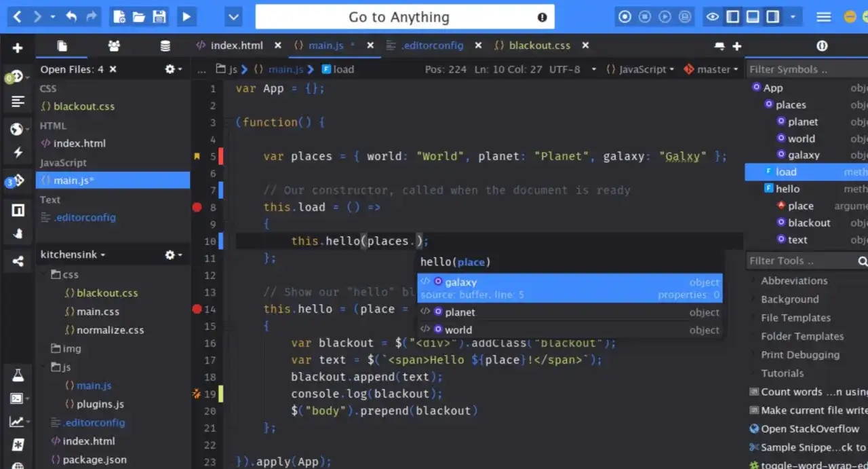Save the current file with the save icon

pyautogui.click(x=159, y=17)
